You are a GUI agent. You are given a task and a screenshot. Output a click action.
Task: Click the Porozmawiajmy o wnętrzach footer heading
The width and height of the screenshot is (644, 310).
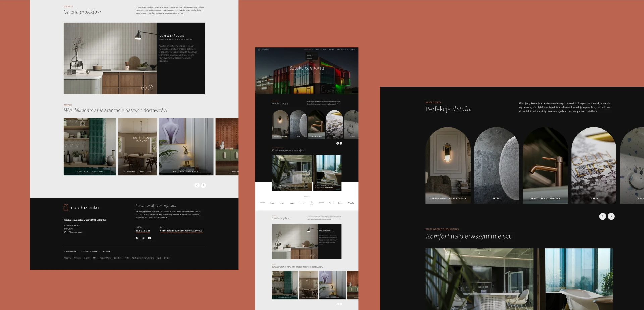[x=156, y=206]
